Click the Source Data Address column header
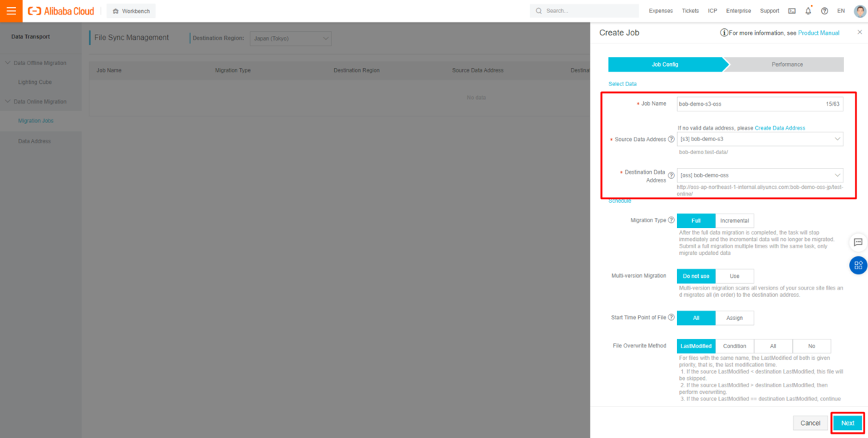This screenshot has height=438, width=868. click(477, 70)
